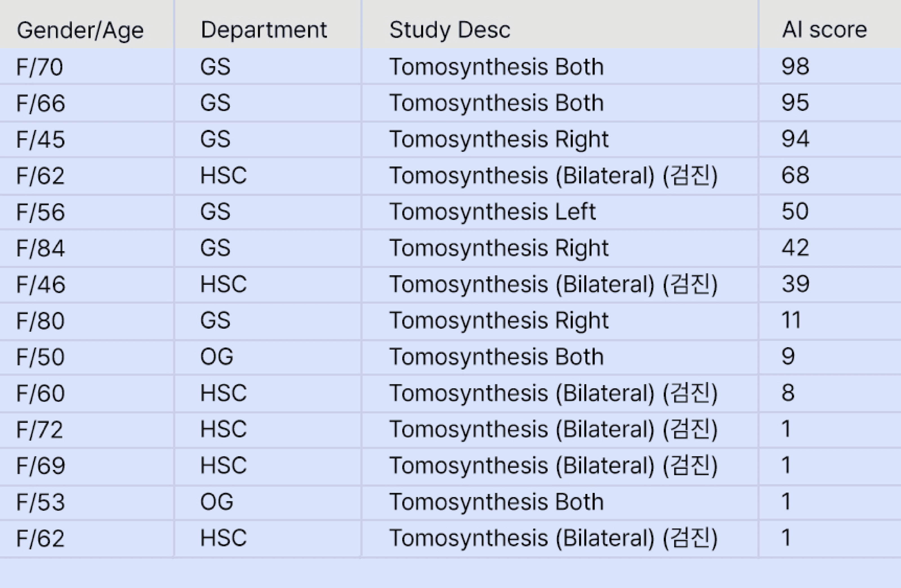Click the F/69 Gender/Age cell
Viewport: 901px width, 588px height.
pyautogui.click(x=40, y=466)
